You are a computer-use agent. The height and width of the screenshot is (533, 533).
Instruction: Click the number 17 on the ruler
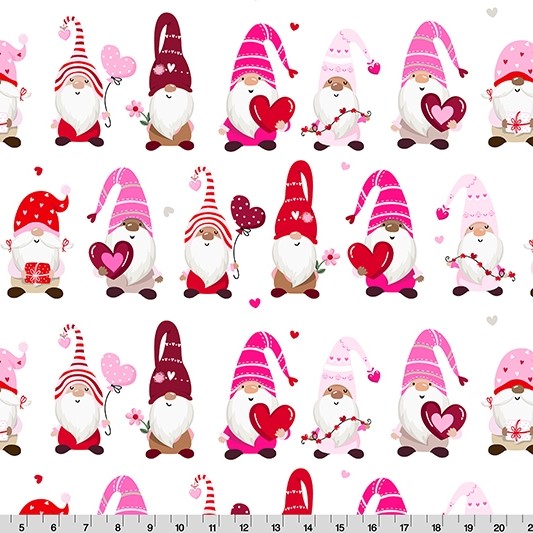(404, 527)
